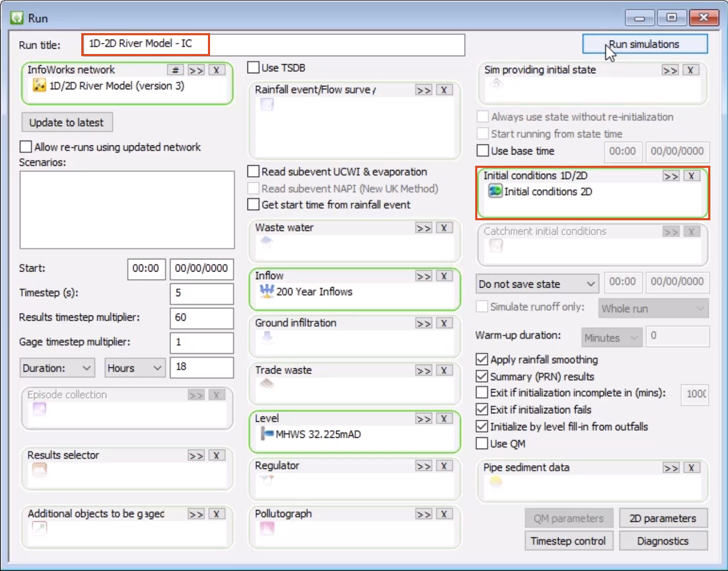Viewport: 728px width, 571px height.
Task: Select 200 Year Inflows text
Action: (314, 291)
